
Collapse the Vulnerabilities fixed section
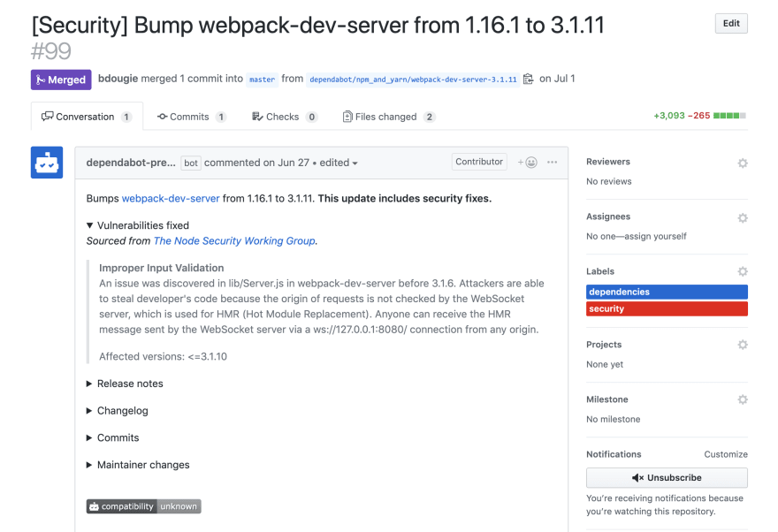pos(139,225)
